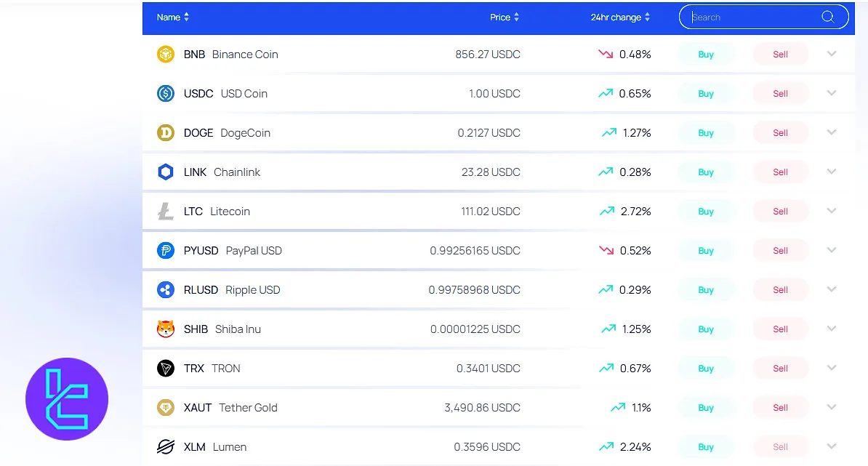Buy Shiba Inu
868x466 pixels.
(706, 329)
